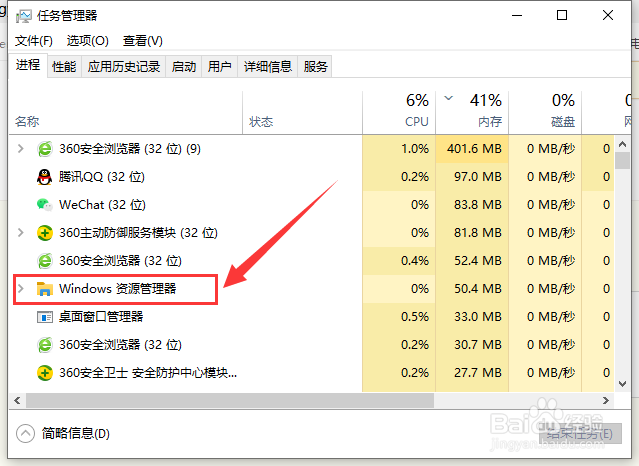Select the WeChat (32 位) process row
Image resolution: width=639 pixels, height=466 pixels.
311,205
